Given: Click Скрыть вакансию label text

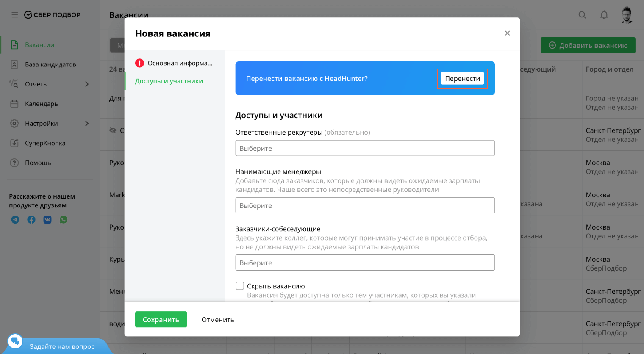Looking at the screenshot, I should pos(276,286).
